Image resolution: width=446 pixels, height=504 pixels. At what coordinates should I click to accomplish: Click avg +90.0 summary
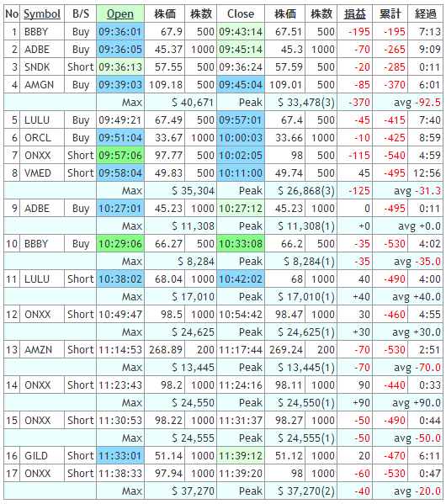tap(417, 403)
